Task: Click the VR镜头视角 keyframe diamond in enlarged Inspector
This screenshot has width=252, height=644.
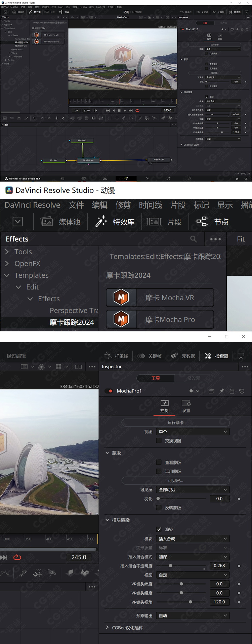Action: 239,602
